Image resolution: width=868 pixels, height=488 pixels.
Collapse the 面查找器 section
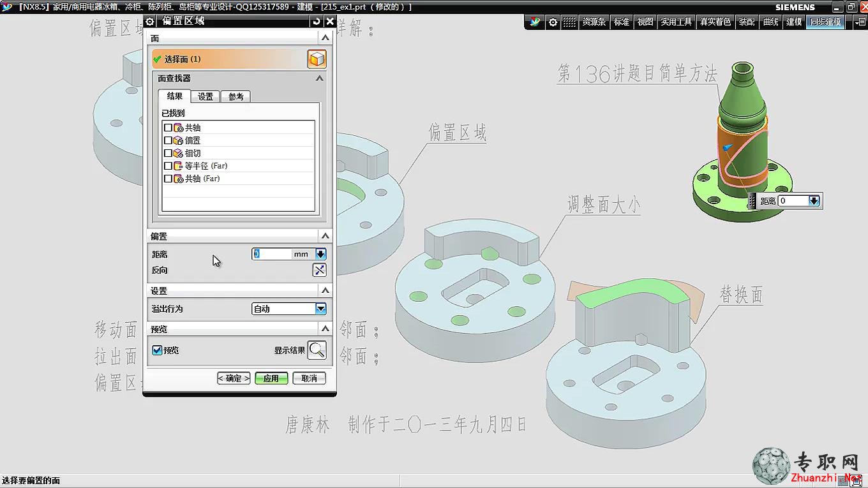tap(320, 78)
